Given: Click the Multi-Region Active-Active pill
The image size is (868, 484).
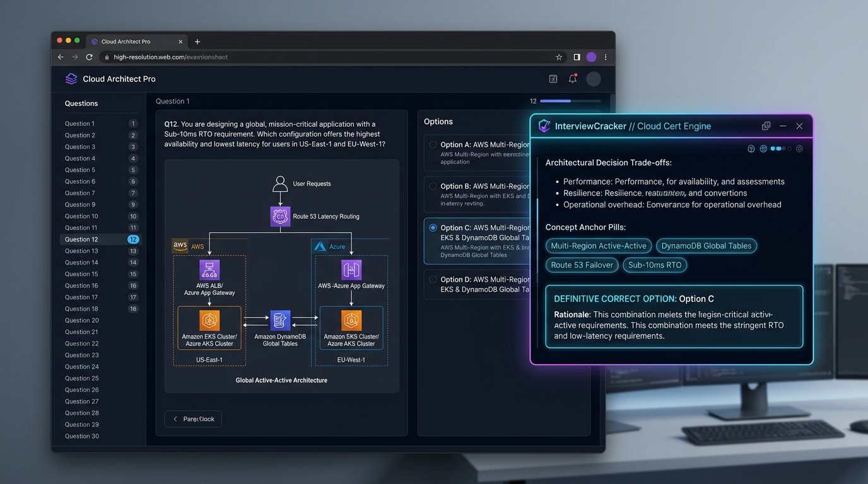Looking at the screenshot, I should pos(599,246).
